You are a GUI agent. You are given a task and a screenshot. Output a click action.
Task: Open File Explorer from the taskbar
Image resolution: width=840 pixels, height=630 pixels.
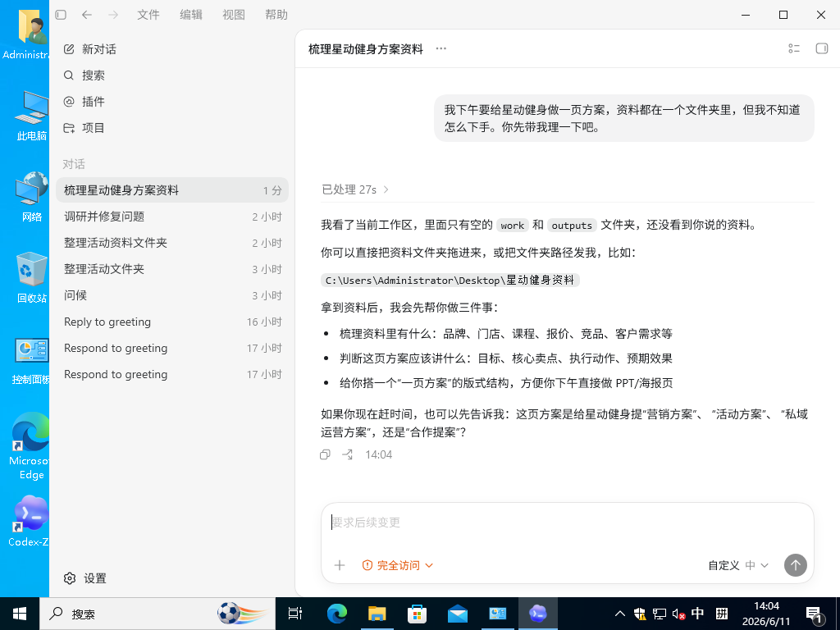(377, 614)
